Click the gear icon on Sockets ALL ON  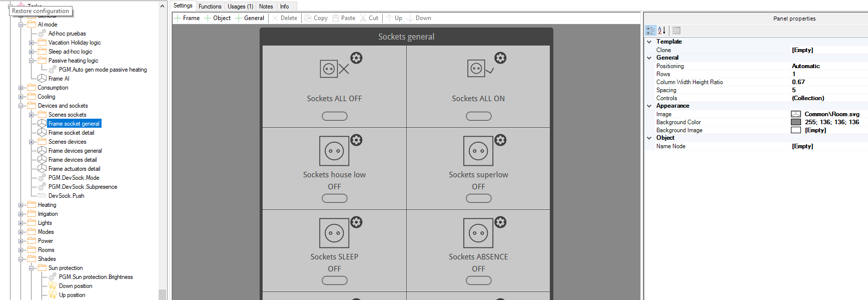tap(500, 58)
